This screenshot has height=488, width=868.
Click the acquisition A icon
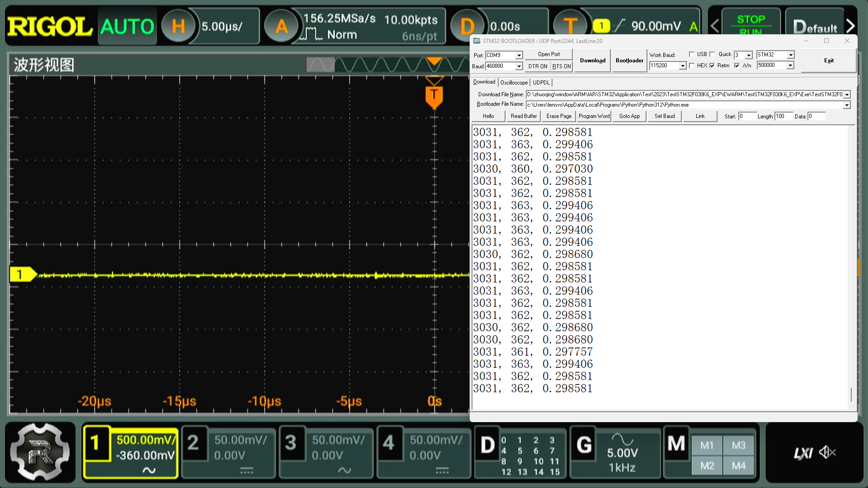click(281, 26)
